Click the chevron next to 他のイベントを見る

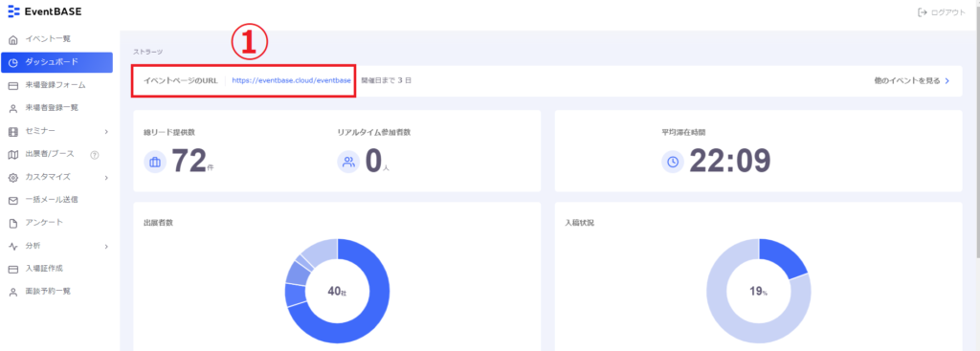click(947, 81)
